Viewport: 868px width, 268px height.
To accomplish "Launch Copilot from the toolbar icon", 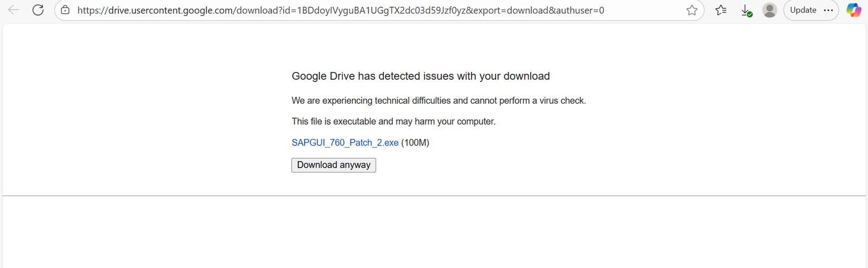I will [854, 10].
